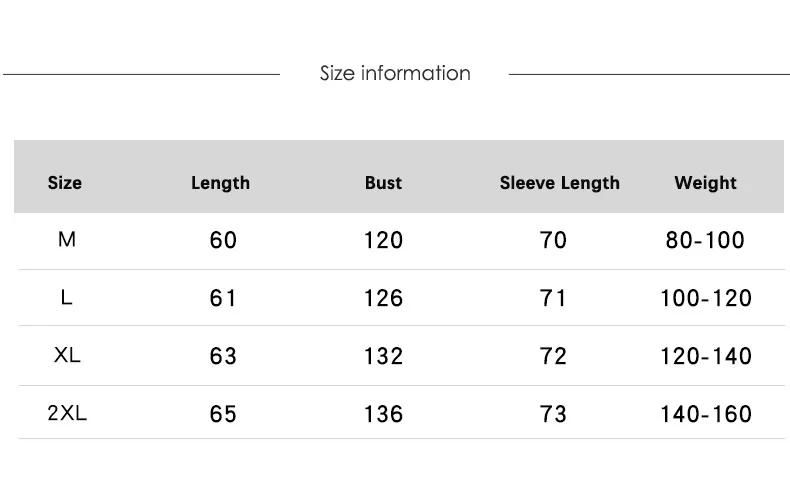Click sleeve length value 70
The image size is (790, 484).
pyautogui.click(x=553, y=240)
